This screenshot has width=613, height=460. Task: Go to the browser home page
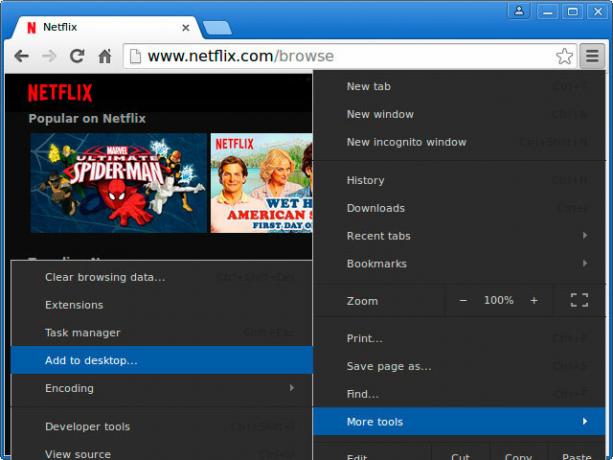tap(104, 56)
